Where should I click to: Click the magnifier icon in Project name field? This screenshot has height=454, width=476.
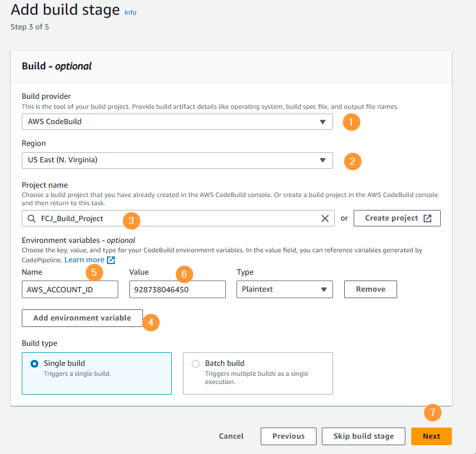point(32,219)
